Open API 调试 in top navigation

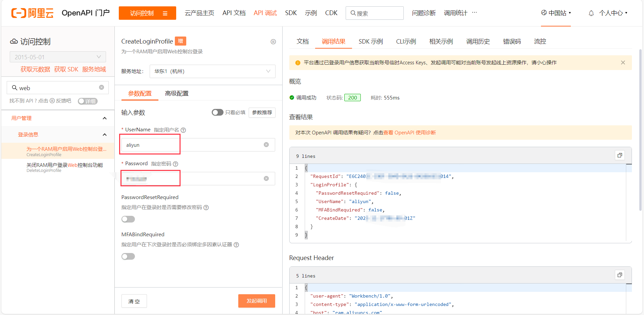[x=265, y=13]
